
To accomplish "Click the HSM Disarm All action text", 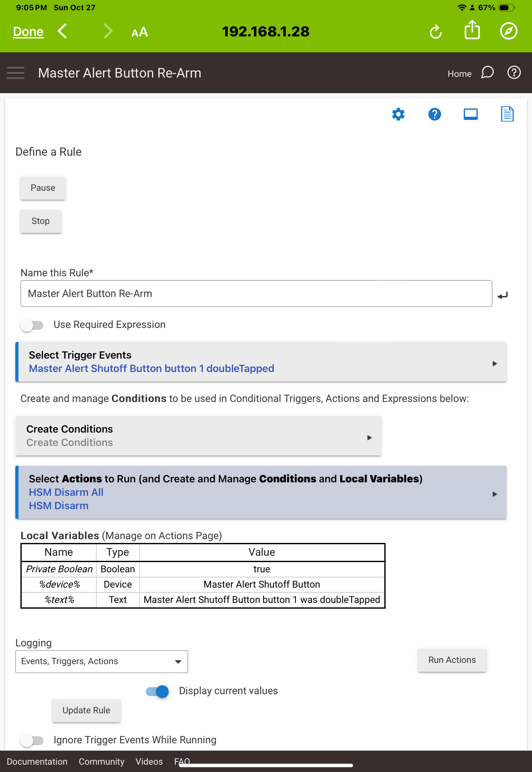I will pos(66,492).
